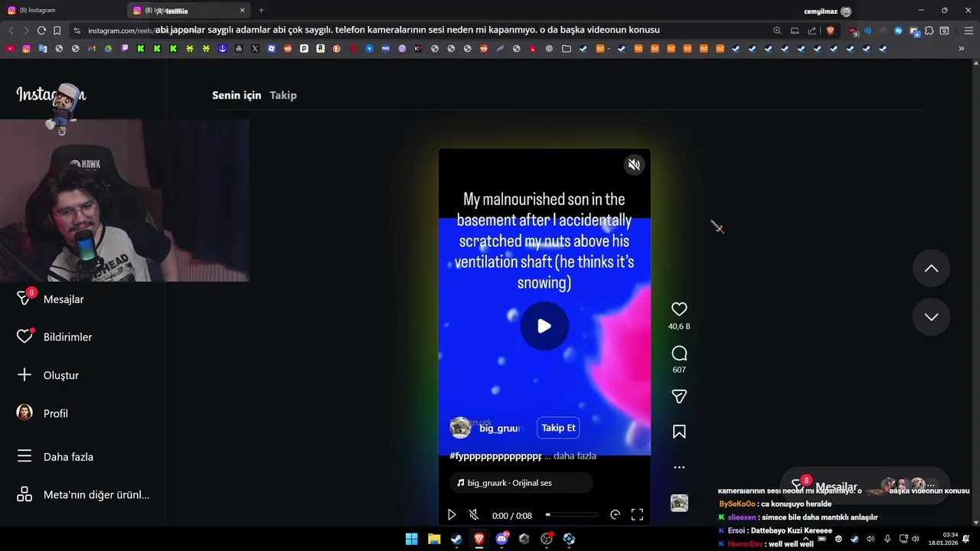Go forward with the browser forward arrow
The width and height of the screenshot is (980, 551).
[x=26, y=31]
